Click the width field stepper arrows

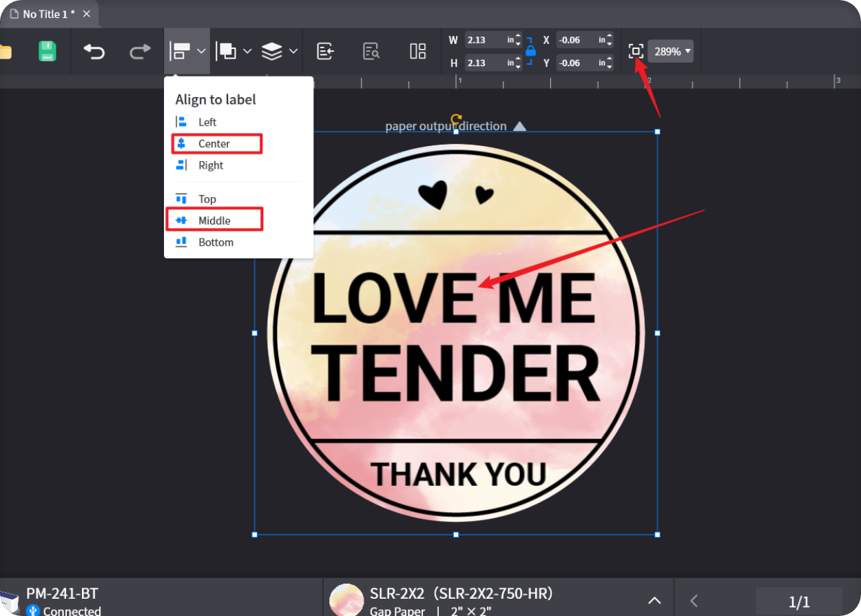518,40
